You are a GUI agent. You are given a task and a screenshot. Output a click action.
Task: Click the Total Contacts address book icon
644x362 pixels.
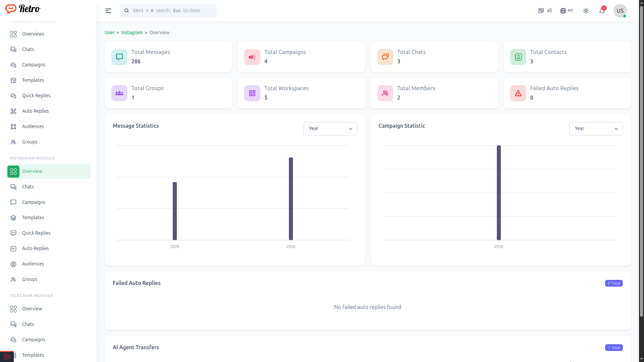[x=518, y=57]
